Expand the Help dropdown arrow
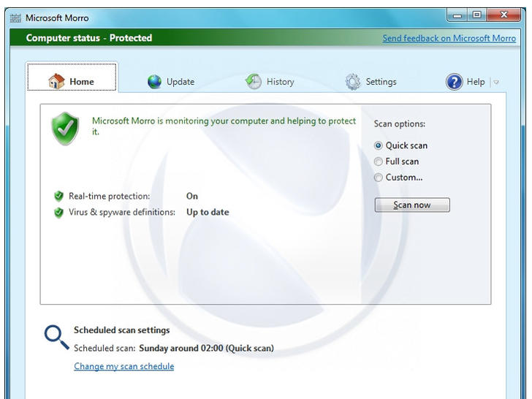The image size is (532, 399). pyautogui.click(x=496, y=82)
